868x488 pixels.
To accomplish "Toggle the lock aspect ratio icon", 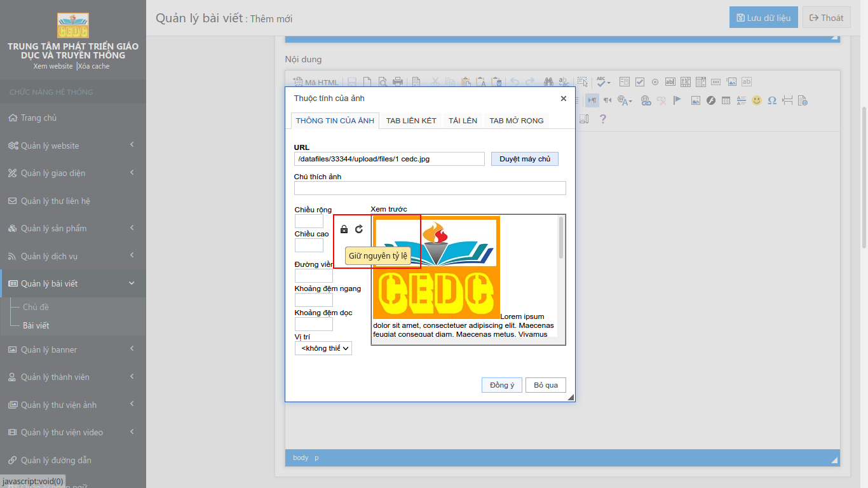I will click(344, 229).
